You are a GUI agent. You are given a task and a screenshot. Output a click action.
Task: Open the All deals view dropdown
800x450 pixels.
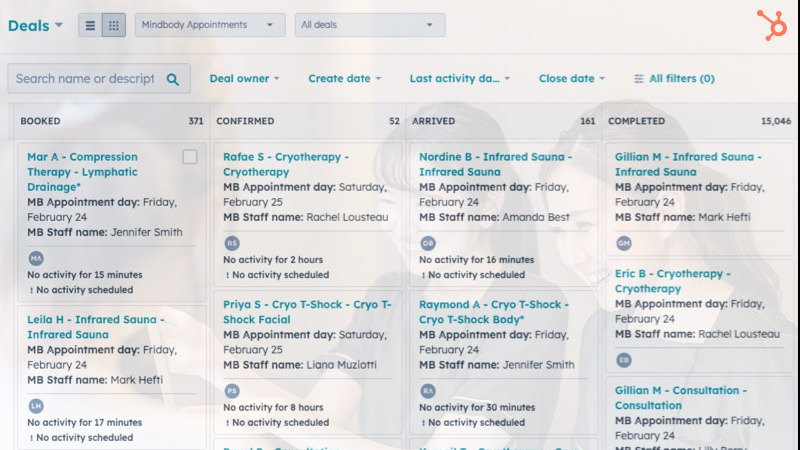369,25
